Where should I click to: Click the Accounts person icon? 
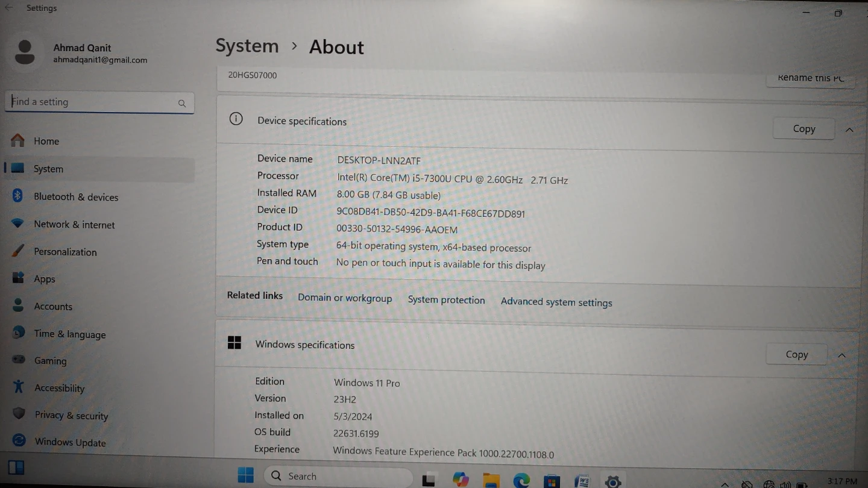pyautogui.click(x=18, y=305)
